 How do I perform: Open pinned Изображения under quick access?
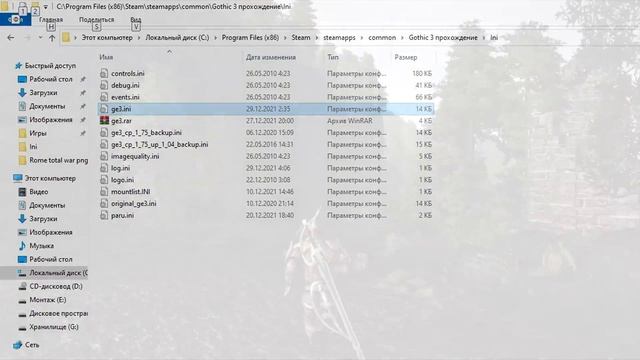point(51,120)
